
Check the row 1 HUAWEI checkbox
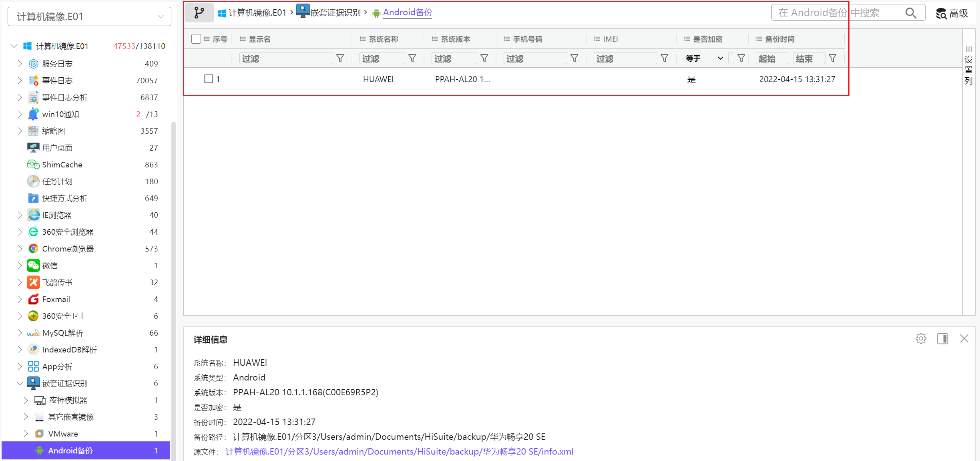click(209, 79)
